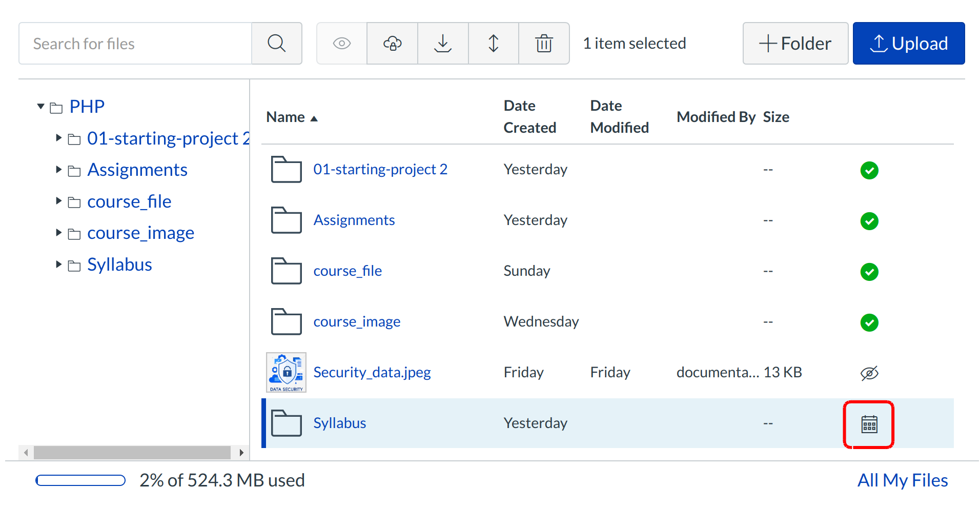
Task: Click the sidebar horizontal scrollbar
Action: click(132, 453)
